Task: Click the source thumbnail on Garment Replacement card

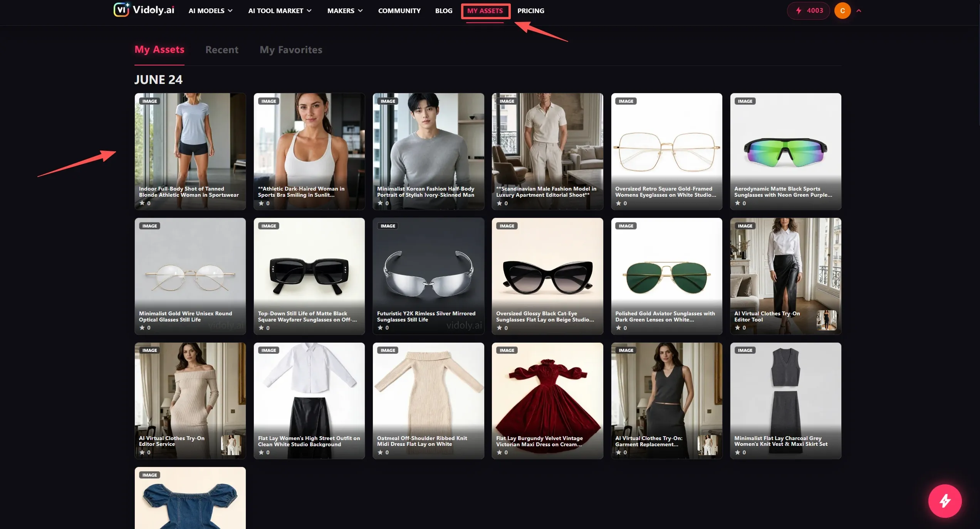Action: coord(708,445)
